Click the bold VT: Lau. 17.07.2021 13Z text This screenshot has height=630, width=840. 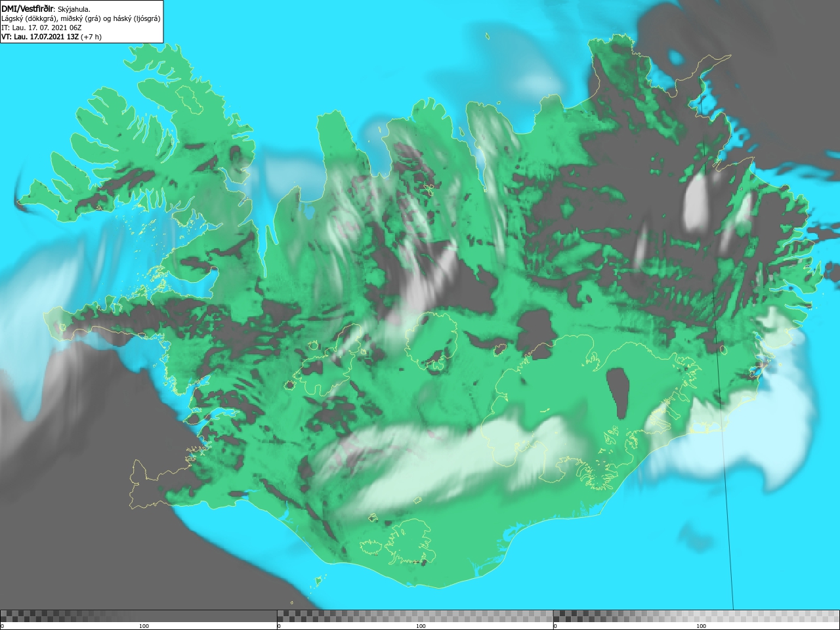click(40, 37)
